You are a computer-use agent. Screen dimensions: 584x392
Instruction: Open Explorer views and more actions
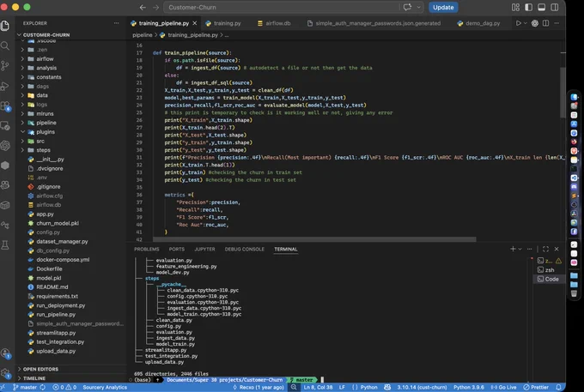pyautogui.click(x=117, y=23)
